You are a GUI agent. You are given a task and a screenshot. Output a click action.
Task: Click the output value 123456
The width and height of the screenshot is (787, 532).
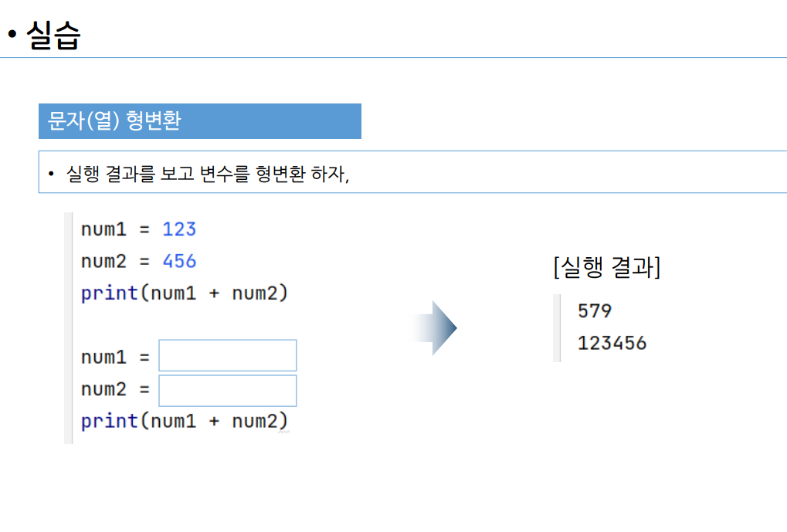point(612,344)
